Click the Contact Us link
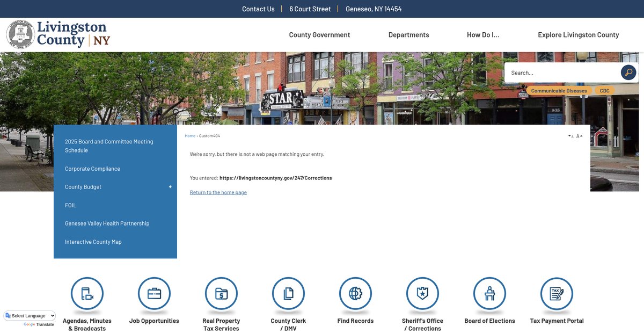 point(258,9)
